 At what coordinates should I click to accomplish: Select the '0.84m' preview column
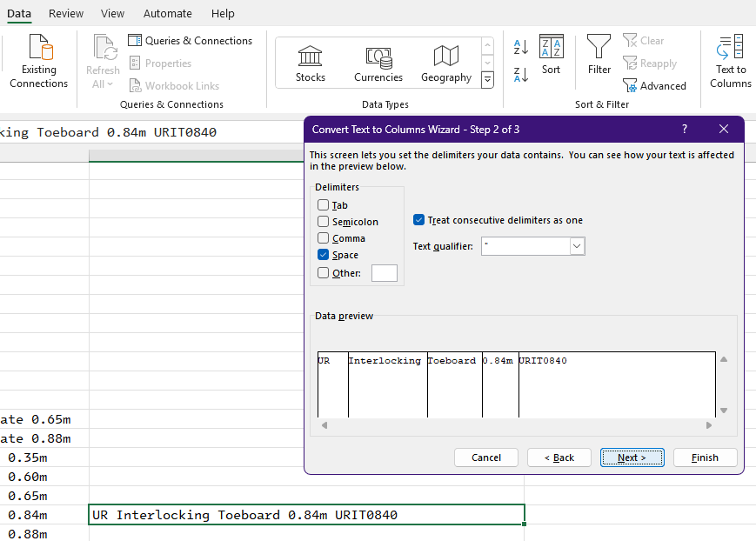coord(500,384)
